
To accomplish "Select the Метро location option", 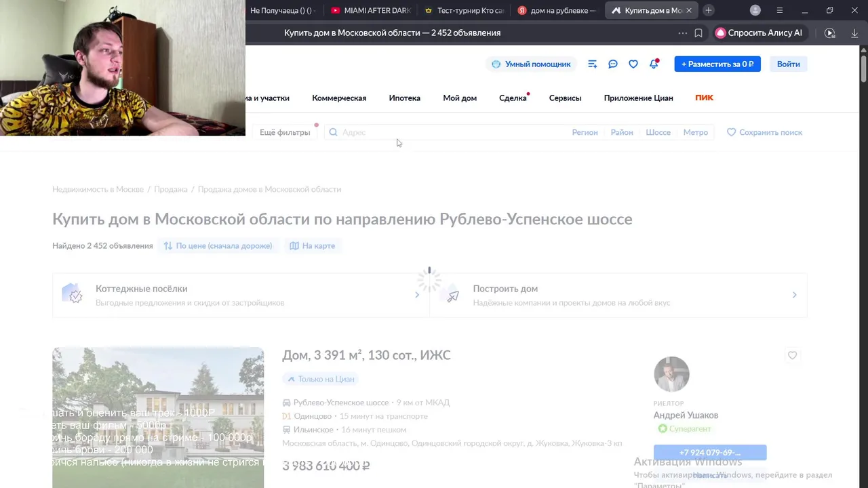I will pos(695,132).
